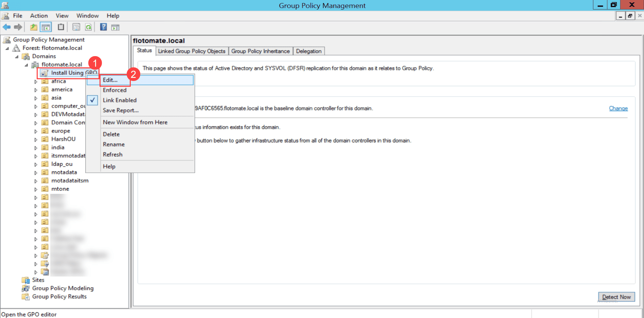Click the Forward arrow in the toolbar
The height and width of the screenshot is (318, 644).
[x=18, y=27]
